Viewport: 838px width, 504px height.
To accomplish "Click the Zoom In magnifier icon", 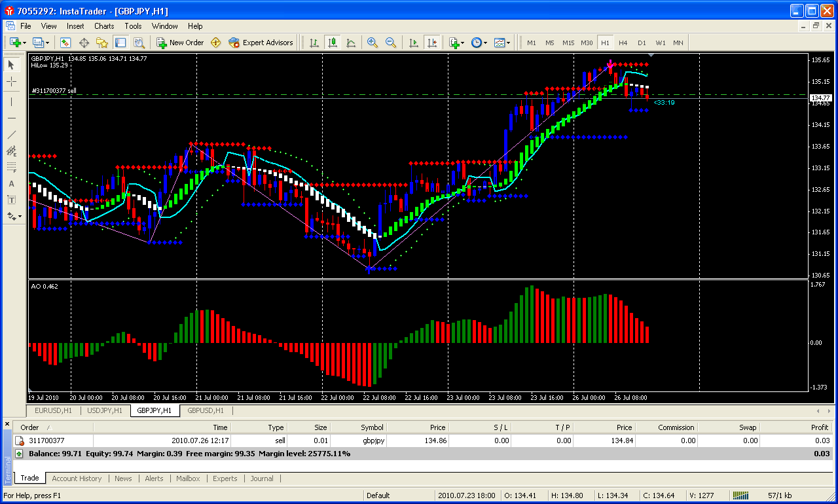I will [x=373, y=43].
